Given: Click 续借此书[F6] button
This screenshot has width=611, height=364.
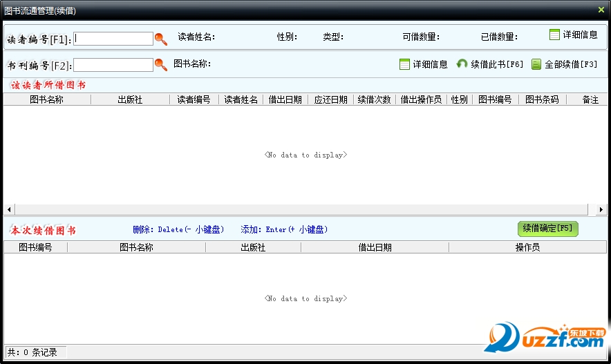Looking at the screenshot, I should click(x=489, y=64).
